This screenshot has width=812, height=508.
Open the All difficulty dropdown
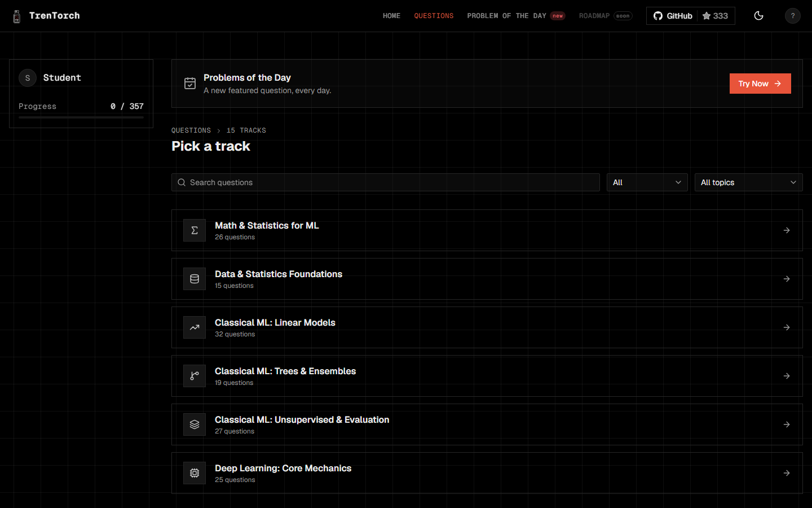point(647,182)
